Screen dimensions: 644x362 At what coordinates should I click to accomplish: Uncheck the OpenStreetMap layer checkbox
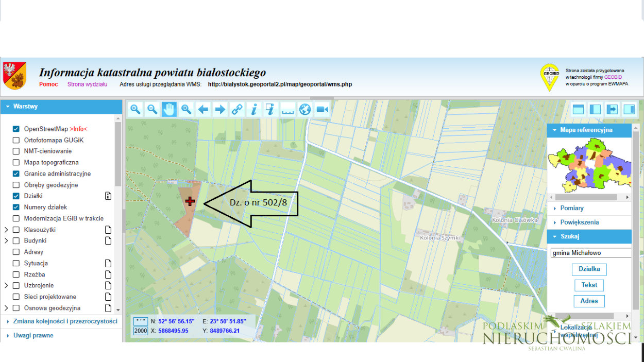(16, 129)
